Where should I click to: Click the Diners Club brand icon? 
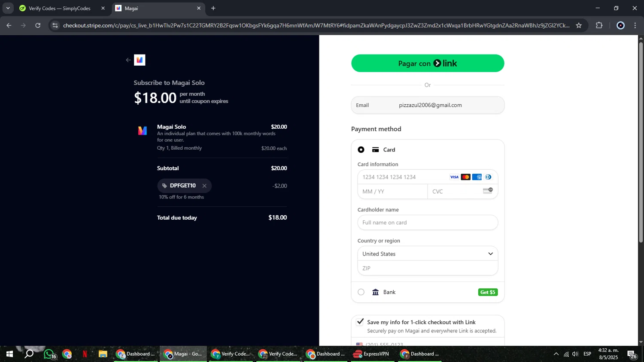tap(488, 177)
